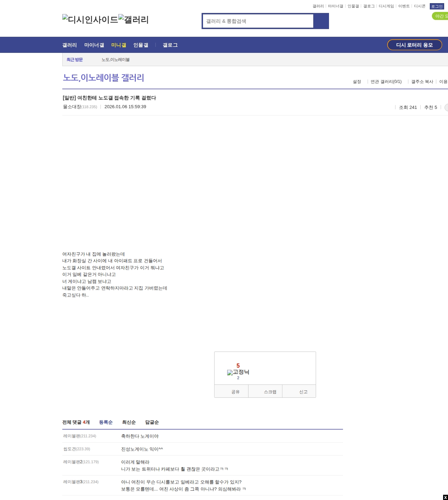The width and height of the screenshot is (448, 500).
Task: Click the 디시인사이드 logo image
Action: [90, 19]
